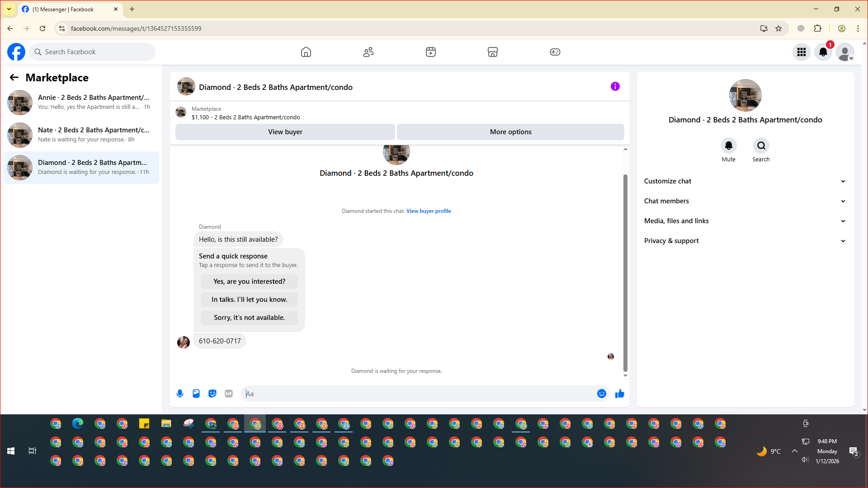The image size is (868, 488).
Task: Expand Media, files and links section
Action: 745,221
